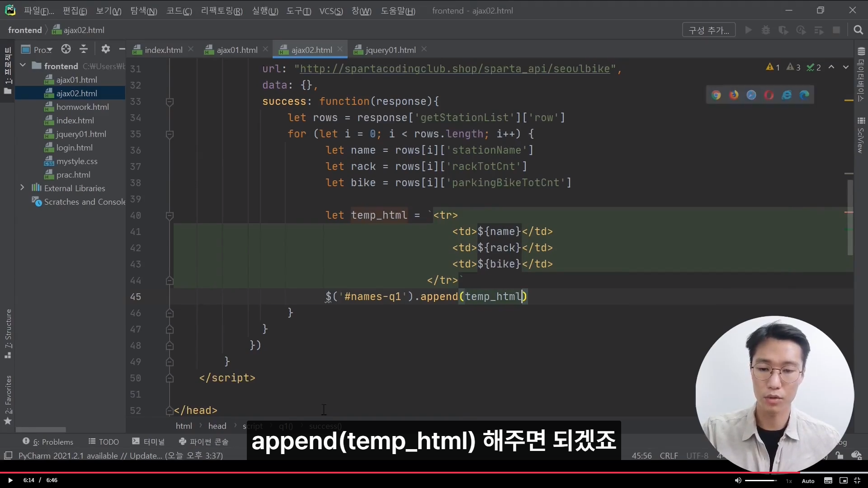The width and height of the screenshot is (868, 488).
Task: Toggle the read-only lock icon in status bar
Action: click(x=840, y=455)
